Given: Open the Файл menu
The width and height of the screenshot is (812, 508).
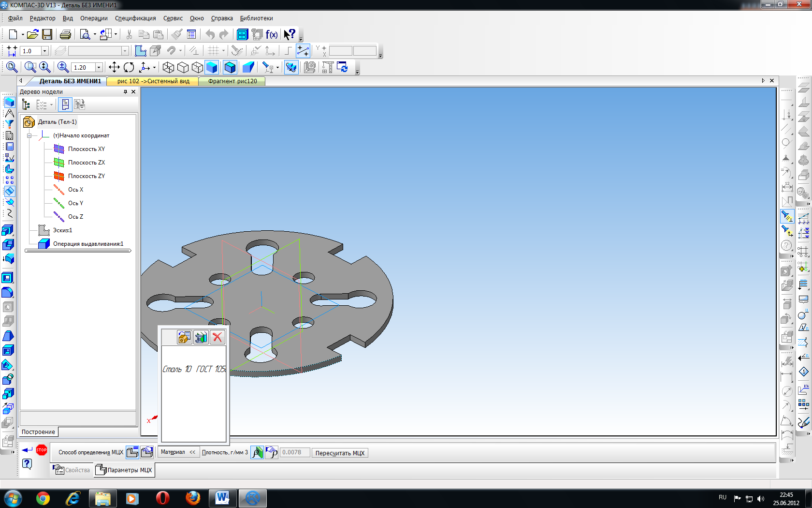Looking at the screenshot, I should pos(15,18).
